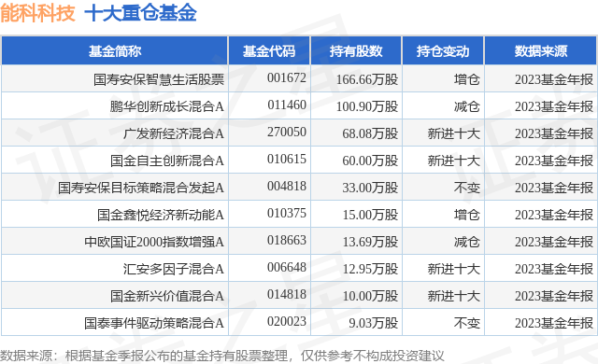Click 新进十大 in the 汇安多因子混合A row
This screenshot has height=364, width=598.
pyautogui.click(x=454, y=269)
